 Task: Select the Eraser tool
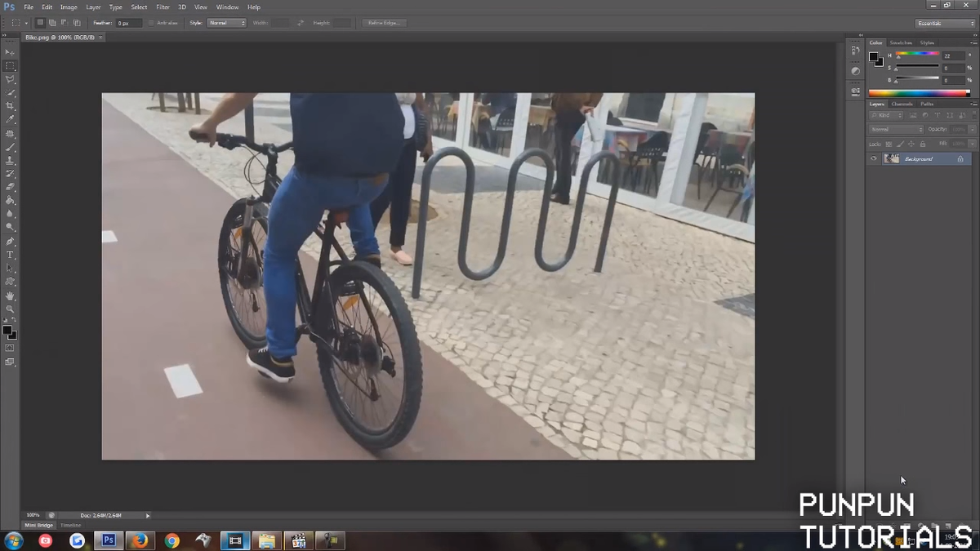tap(10, 187)
